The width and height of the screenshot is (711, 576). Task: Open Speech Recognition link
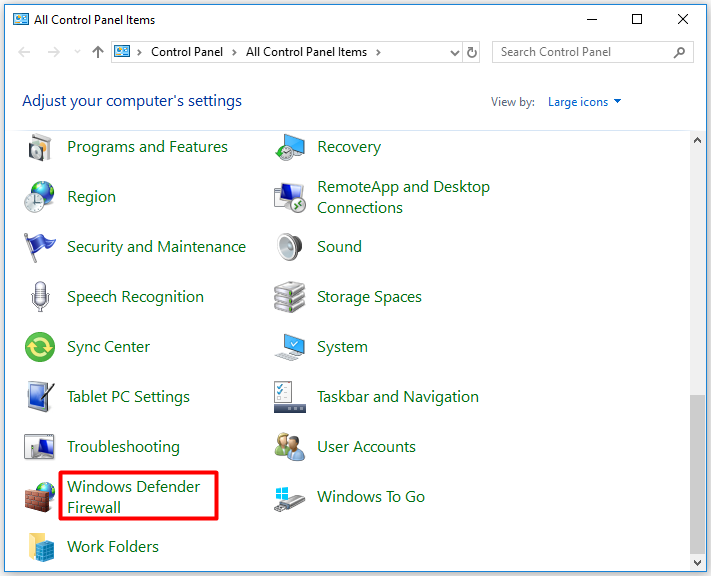[x=136, y=297]
